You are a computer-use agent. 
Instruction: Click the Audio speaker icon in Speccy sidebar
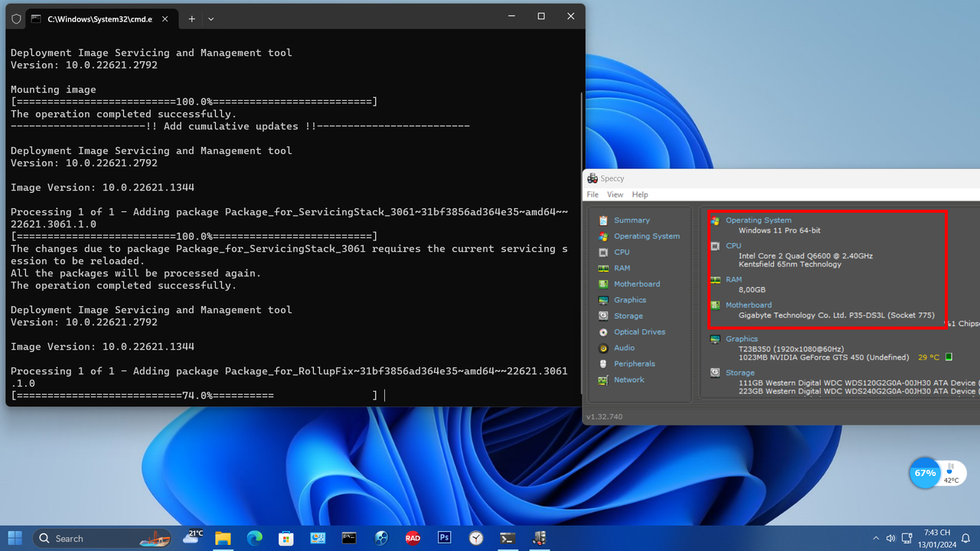pyautogui.click(x=603, y=348)
